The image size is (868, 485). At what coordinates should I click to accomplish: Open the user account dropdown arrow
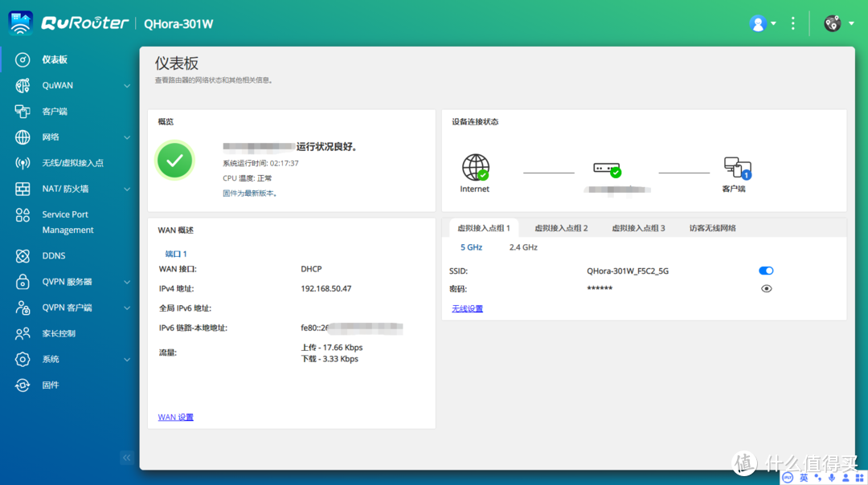pyautogui.click(x=773, y=23)
